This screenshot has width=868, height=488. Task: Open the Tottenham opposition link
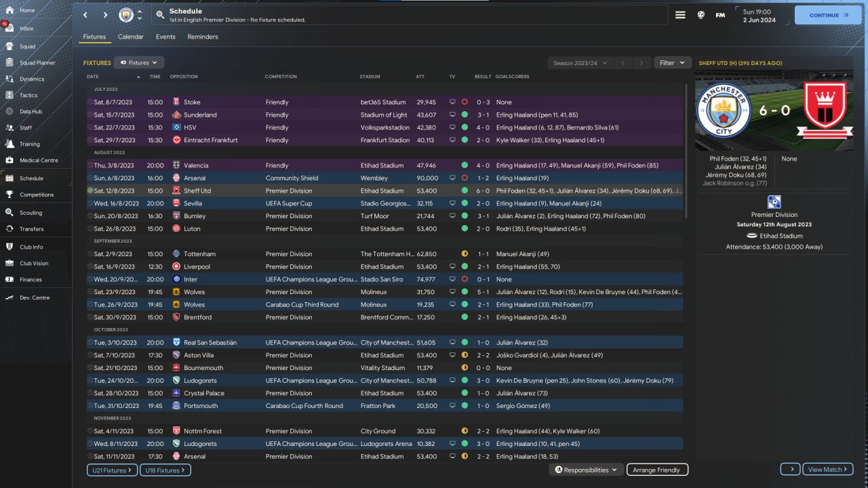pos(199,254)
